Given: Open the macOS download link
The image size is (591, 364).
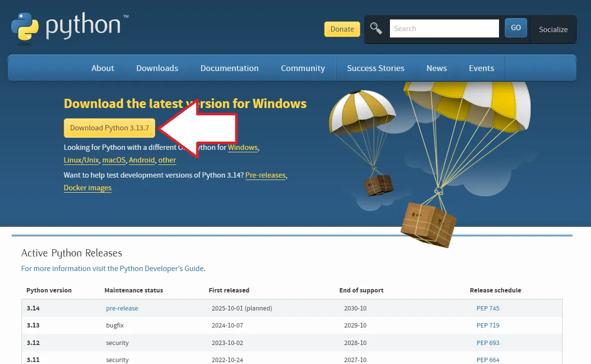Looking at the screenshot, I should coord(114,160).
